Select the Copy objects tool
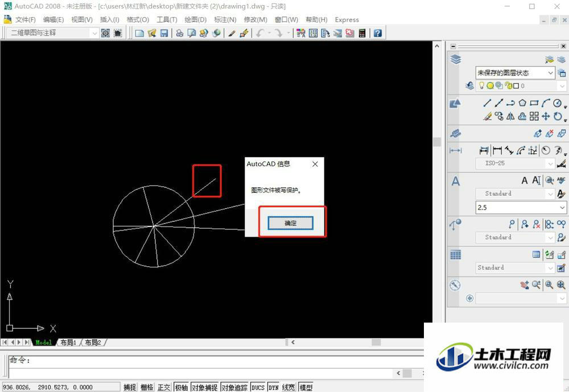 (x=499, y=116)
